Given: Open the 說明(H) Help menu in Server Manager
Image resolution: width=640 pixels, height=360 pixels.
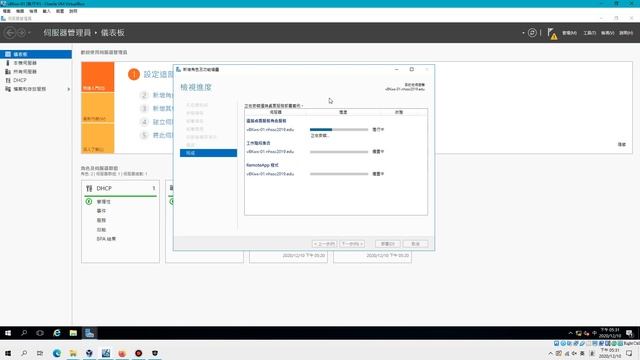Looking at the screenshot, I should [x=626, y=33].
